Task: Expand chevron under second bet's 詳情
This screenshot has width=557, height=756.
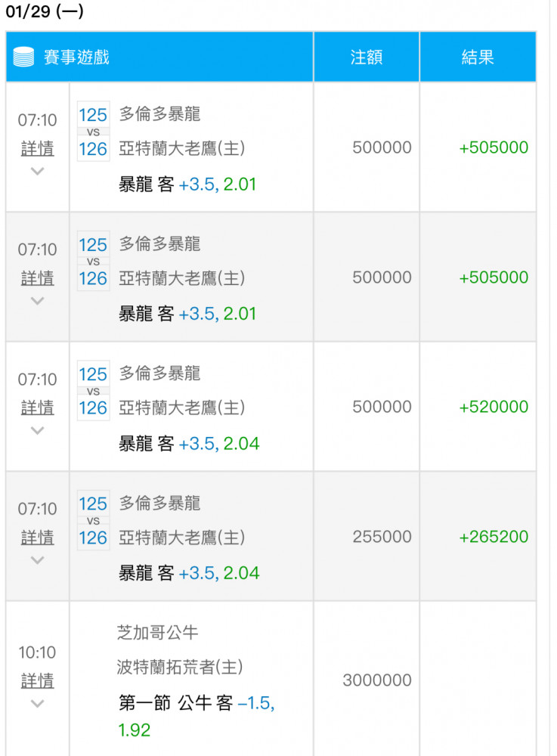Action: (x=37, y=301)
